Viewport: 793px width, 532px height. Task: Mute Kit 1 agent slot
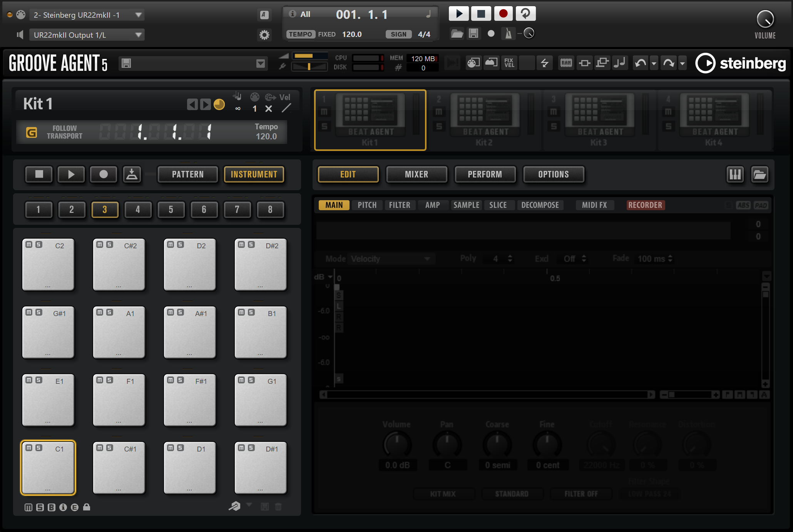point(324,112)
